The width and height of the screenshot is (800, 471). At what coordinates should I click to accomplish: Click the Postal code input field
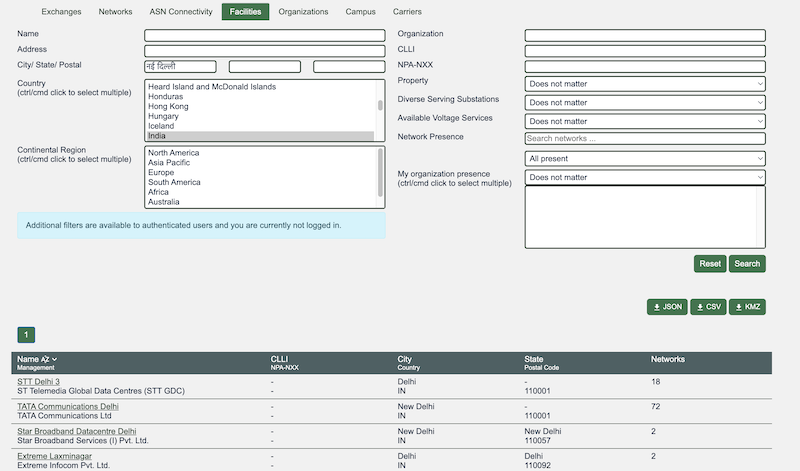(x=349, y=67)
